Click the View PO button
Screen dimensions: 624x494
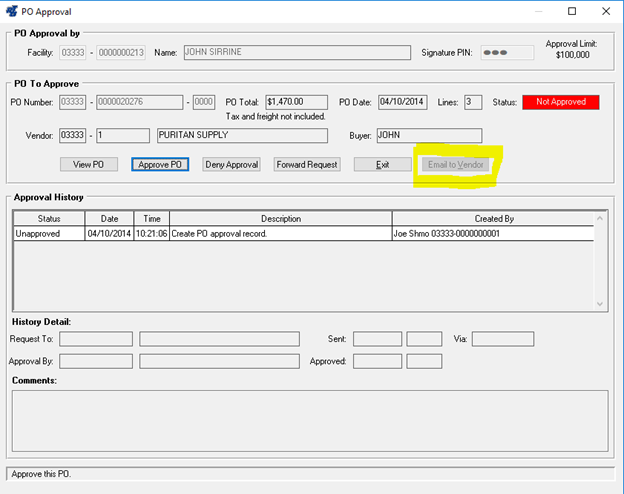(89, 164)
